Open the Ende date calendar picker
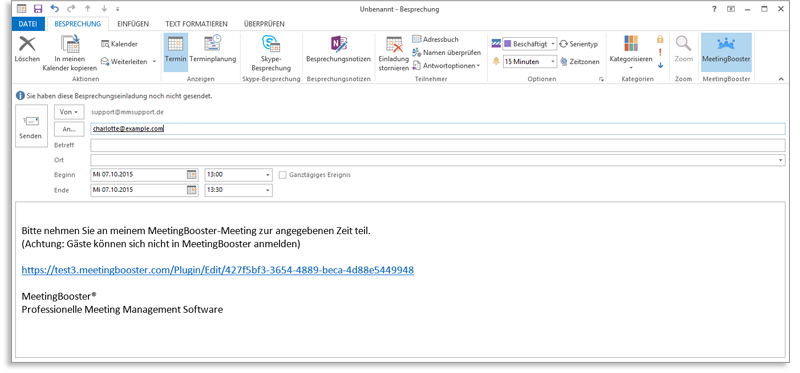Image resolution: width=800 pixels, height=373 pixels. [x=191, y=190]
